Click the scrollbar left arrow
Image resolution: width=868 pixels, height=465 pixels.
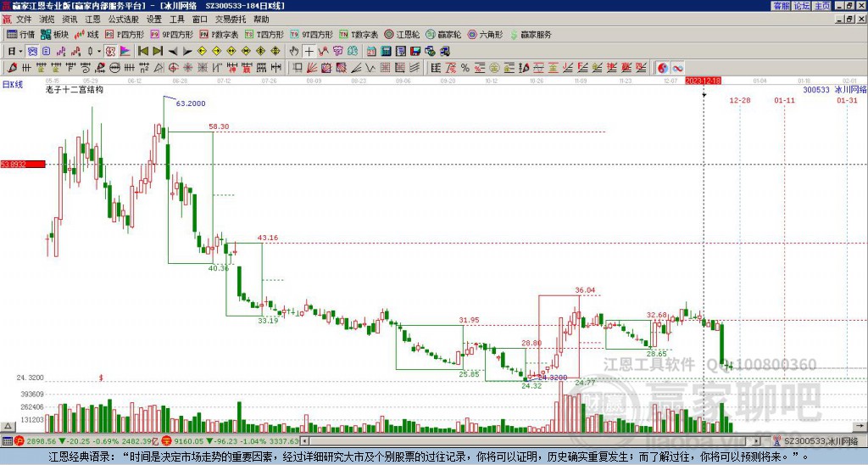coord(304,441)
